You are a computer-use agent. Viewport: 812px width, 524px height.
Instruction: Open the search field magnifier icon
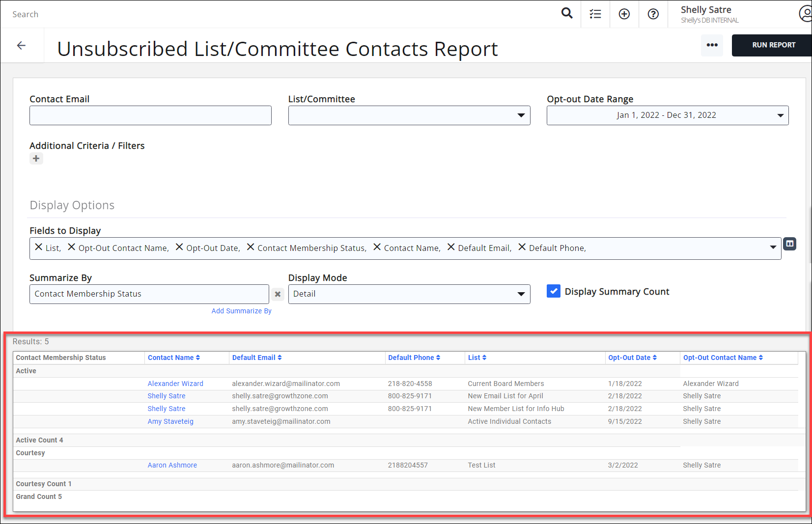567,13
